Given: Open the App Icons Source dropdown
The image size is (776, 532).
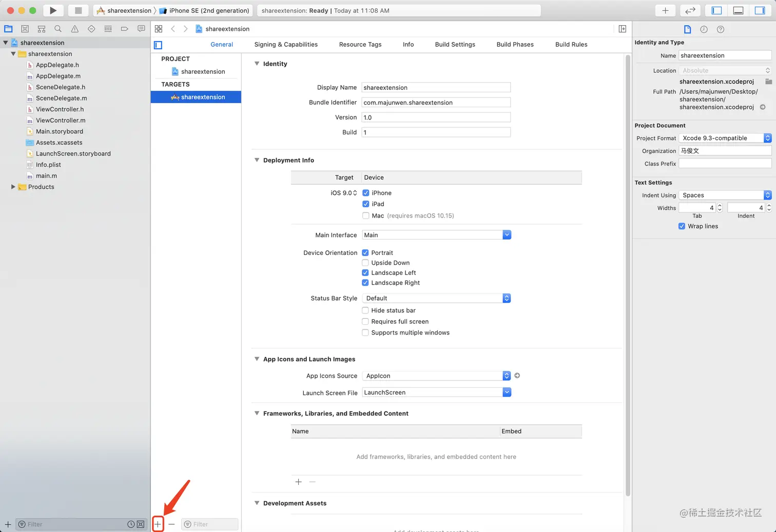Looking at the screenshot, I should click(x=436, y=376).
